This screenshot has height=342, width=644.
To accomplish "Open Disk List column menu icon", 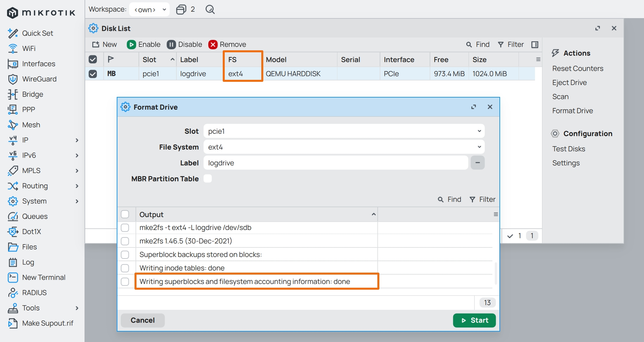I will [x=538, y=59].
